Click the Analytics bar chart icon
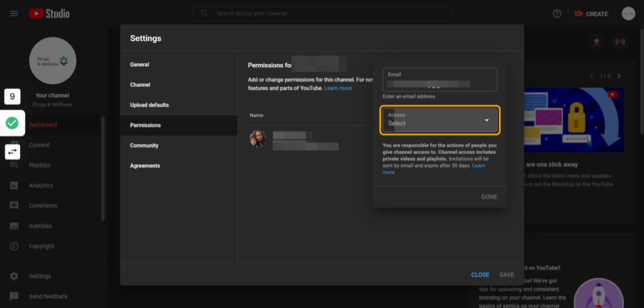The image size is (644, 308). (14, 185)
